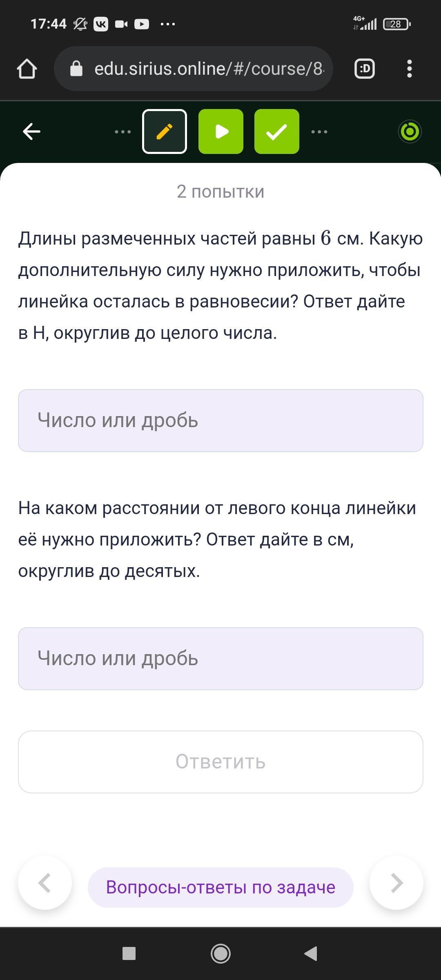Viewport: 441px width, 980px height.
Task: Tap the Android recent apps square
Action: coord(129,953)
